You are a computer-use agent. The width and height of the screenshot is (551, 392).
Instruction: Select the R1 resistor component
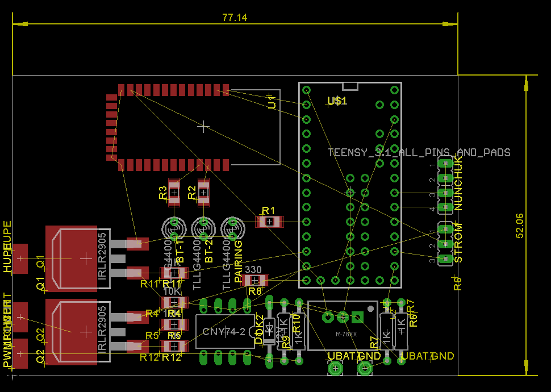[269, 222]
